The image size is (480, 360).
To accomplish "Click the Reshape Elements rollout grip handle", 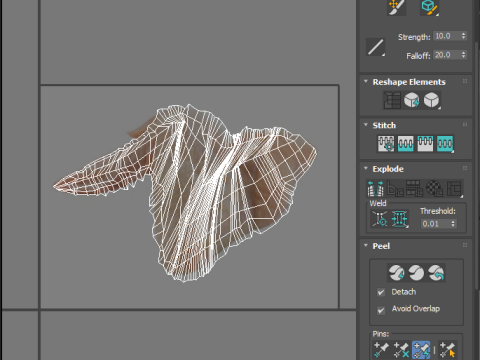I will click(x=465, y=81).
